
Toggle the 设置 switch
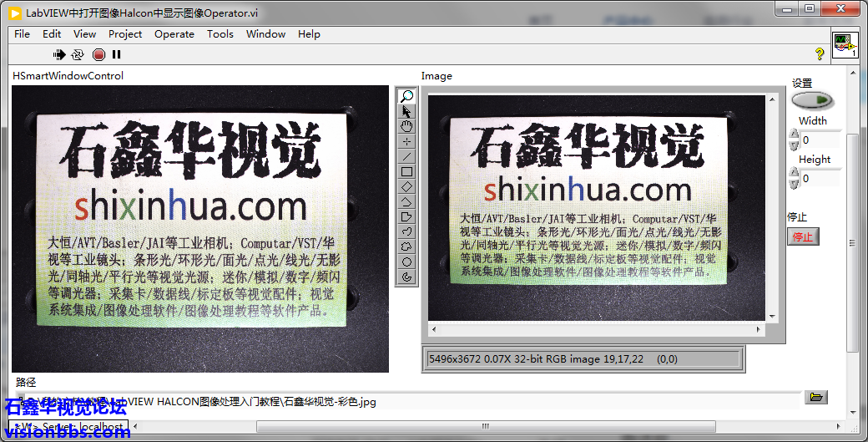tap(812, 101)
